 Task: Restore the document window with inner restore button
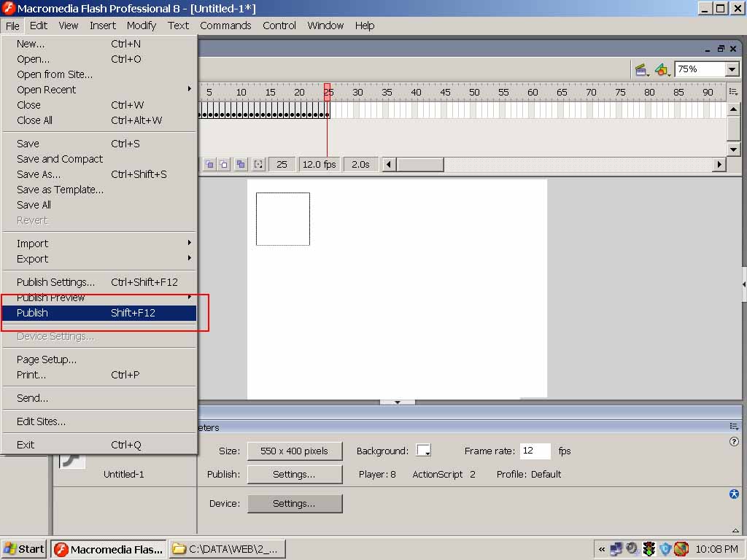tap(720, 49)
